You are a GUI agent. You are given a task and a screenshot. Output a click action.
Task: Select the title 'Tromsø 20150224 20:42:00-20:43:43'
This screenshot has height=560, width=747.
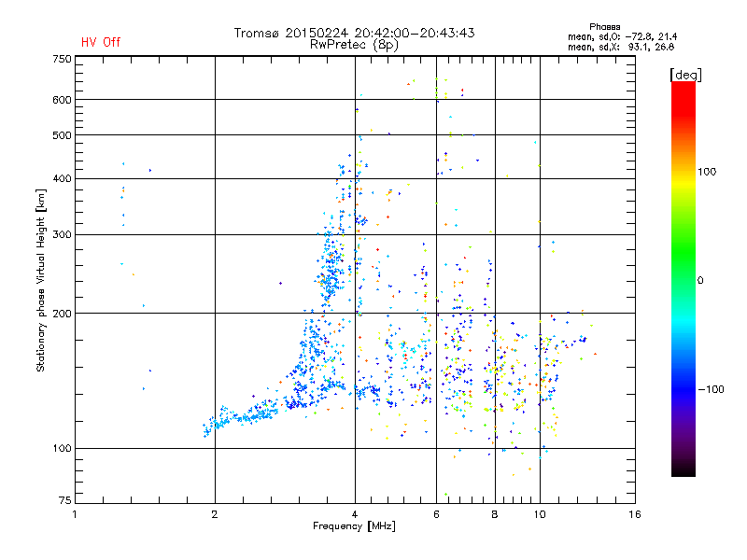tap(354, 33)
